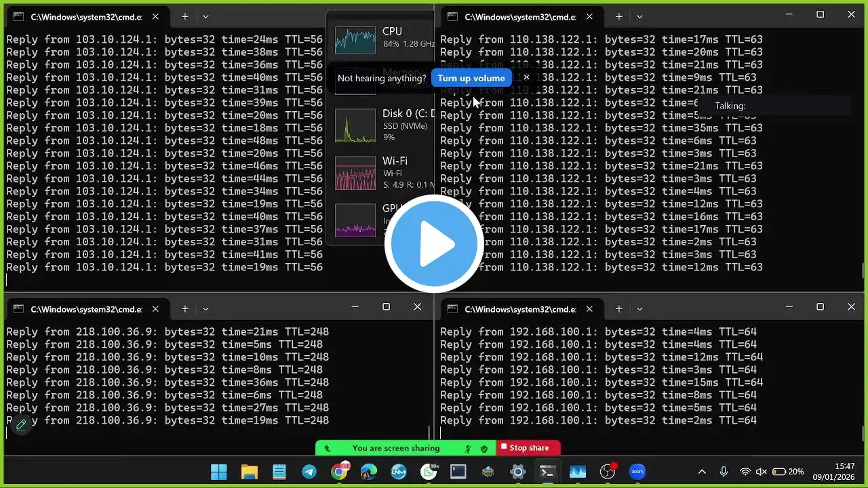Select Disk 0 in Task Manager's performance list
Viewport: 868px width, 488px height.
(382, 125)
